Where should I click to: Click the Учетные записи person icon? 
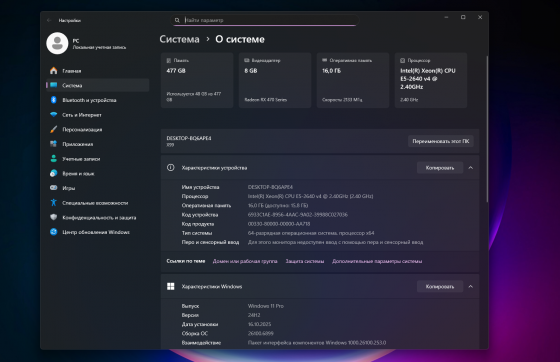[54, 159]
